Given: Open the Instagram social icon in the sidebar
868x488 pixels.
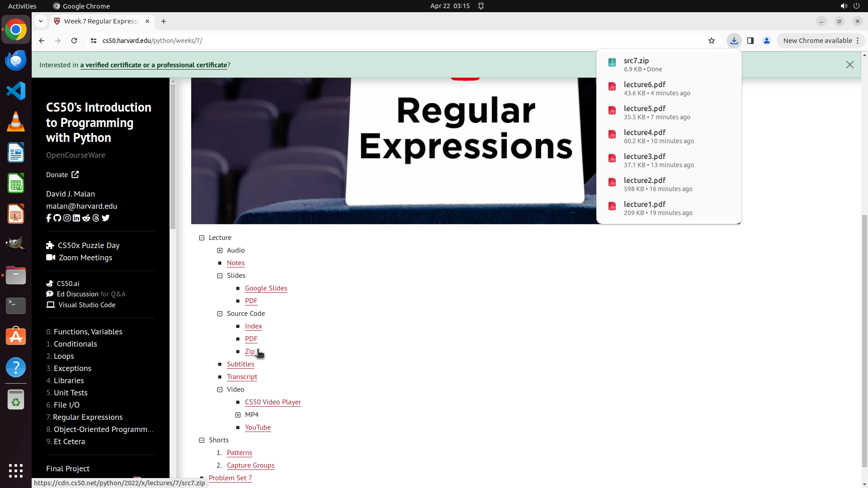Looking at the screenshot, I should [x=67, y=218].
